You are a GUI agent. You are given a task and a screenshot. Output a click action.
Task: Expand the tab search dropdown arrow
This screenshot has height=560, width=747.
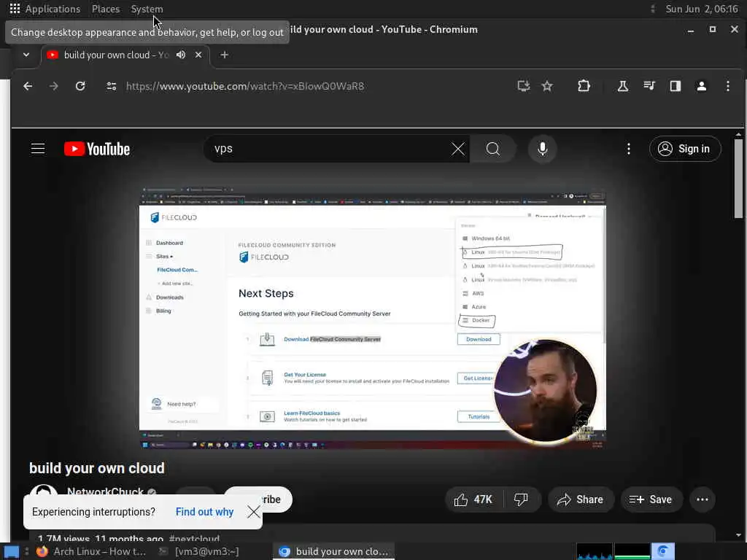click(x=26, y=55)
